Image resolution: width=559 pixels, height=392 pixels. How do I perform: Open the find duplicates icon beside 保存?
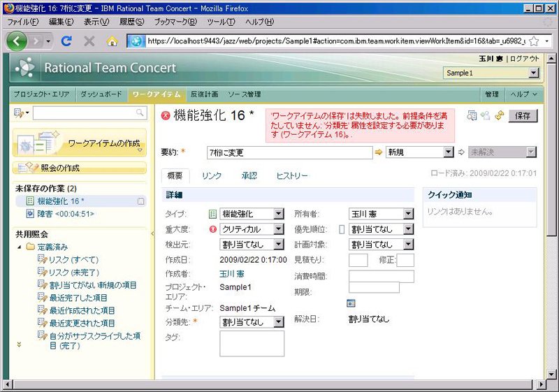471,115
